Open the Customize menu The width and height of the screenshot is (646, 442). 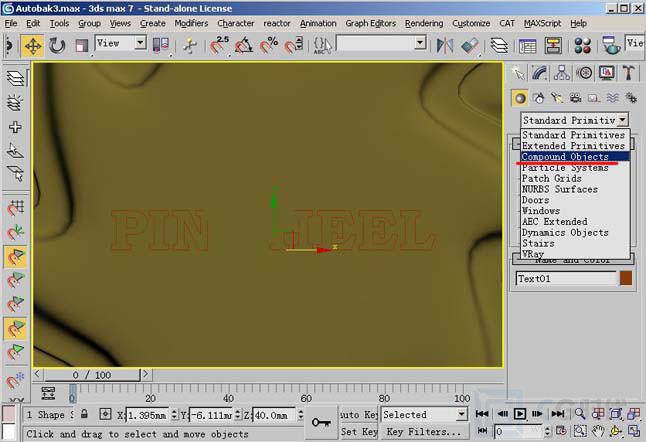471,23
